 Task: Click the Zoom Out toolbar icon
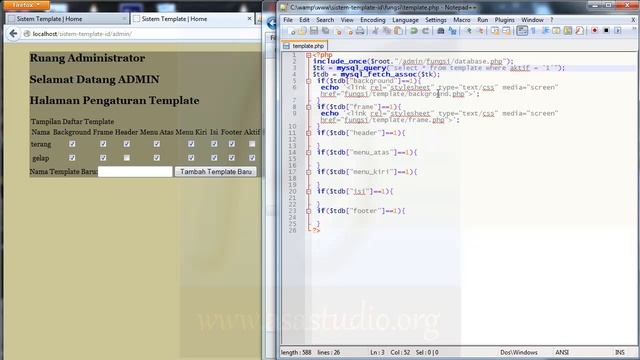pyautogui.click(x=480, y=31)
